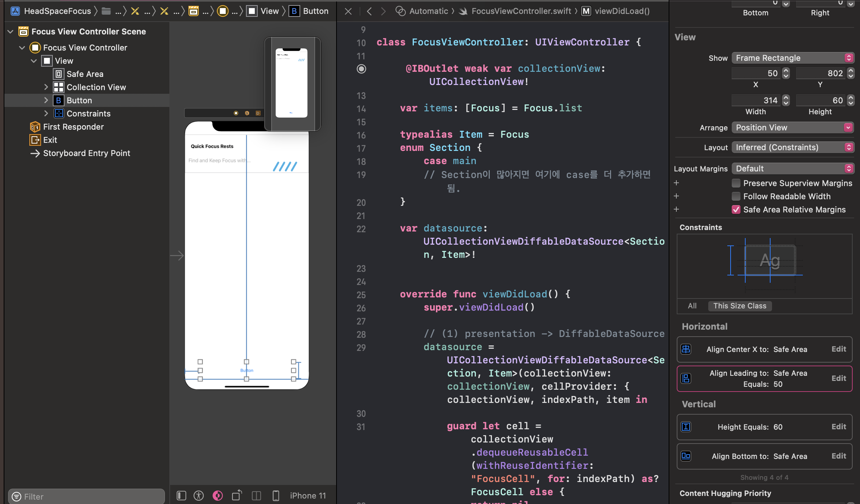Edit the Height Equals 60 constraint
This screenshot has height=504, width=860.
tap(839, 427)
